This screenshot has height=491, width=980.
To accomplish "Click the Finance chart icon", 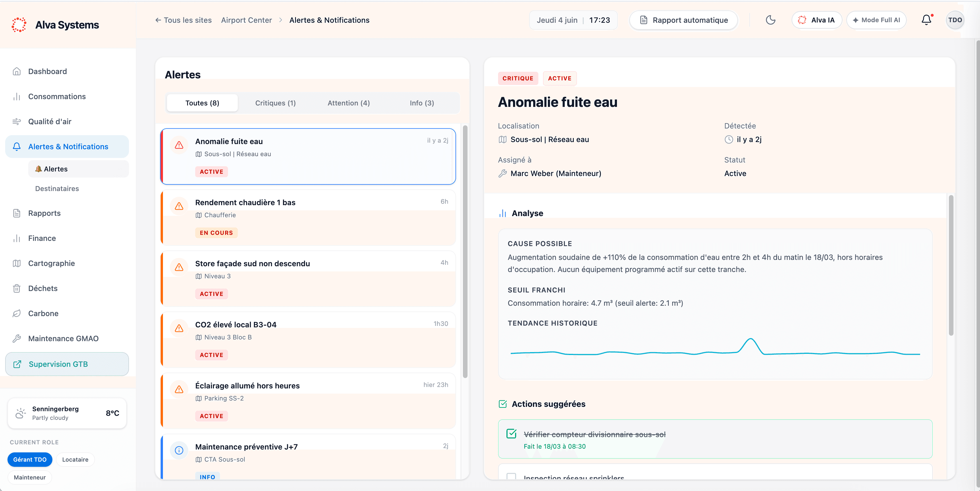I will pyautogui.click(x=17, y=238).
